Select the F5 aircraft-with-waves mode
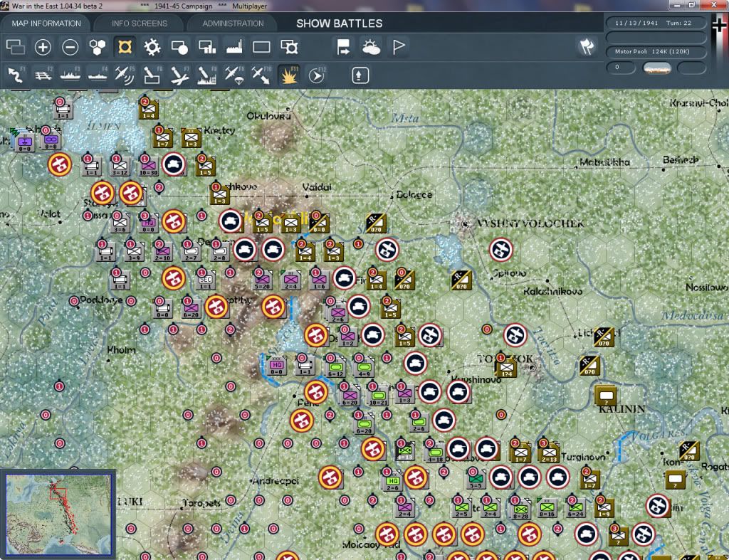Viewport: 729px width, 560px height. click(x=125, y=75)
